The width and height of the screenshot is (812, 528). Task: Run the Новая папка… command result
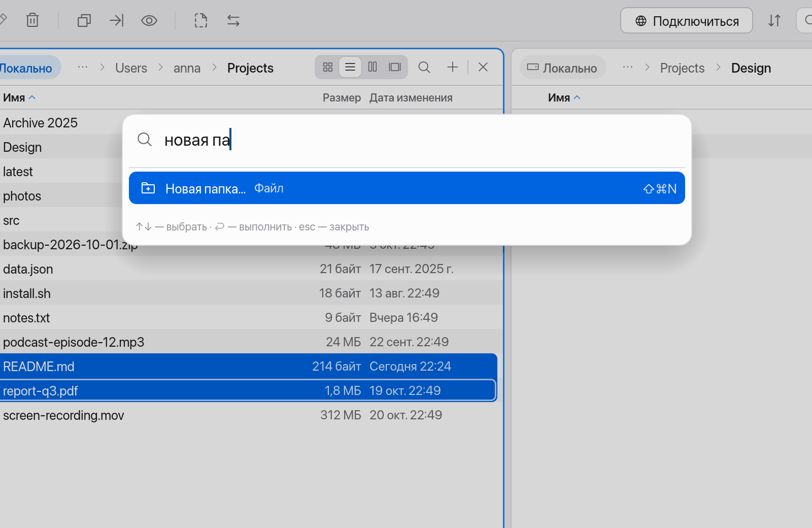coord(407,188)
